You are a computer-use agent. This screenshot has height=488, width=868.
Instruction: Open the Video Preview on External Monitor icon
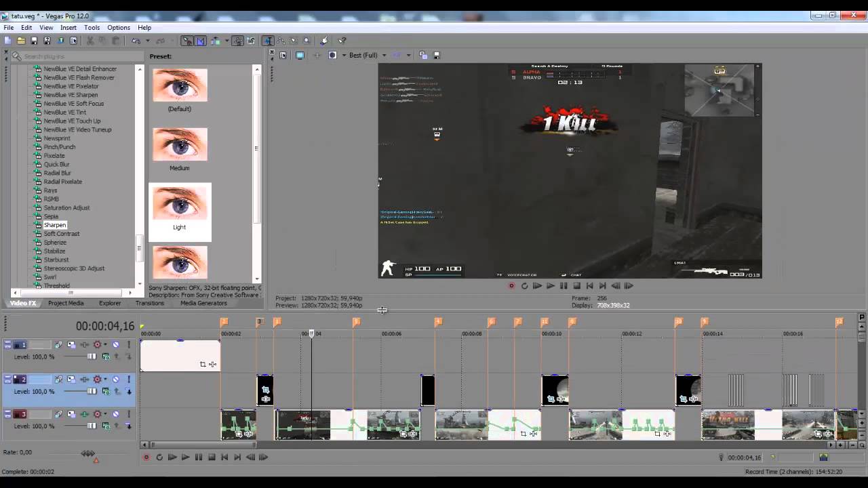tap(300, 55)
